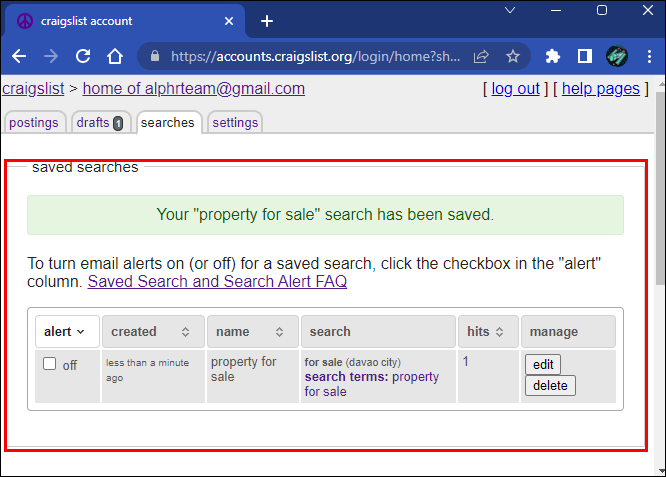Click the page vertical scrollbar thumb
This screenshot has height=477, width=666.
(x=660, y=187)
